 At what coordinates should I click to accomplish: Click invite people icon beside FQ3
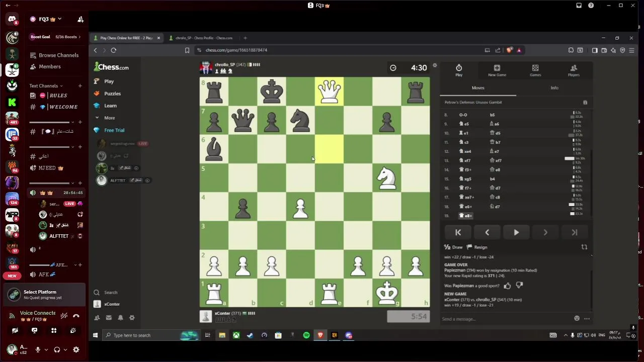(x=80, y=19)
